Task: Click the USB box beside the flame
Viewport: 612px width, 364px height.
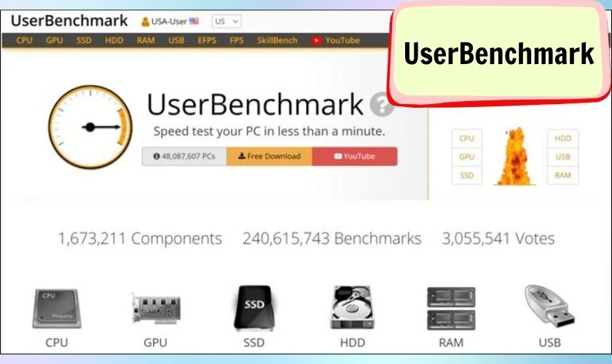Action: [562, 157]
